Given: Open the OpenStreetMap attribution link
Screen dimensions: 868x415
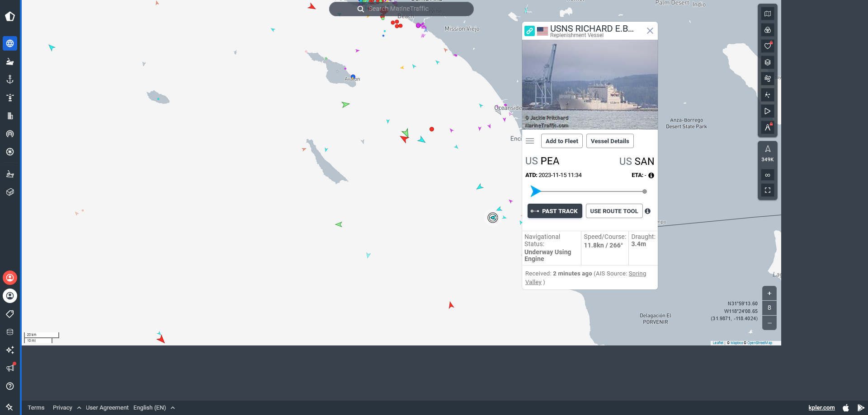Looking at the screenshot, I should pyautogui.click(x=759, y=343).
